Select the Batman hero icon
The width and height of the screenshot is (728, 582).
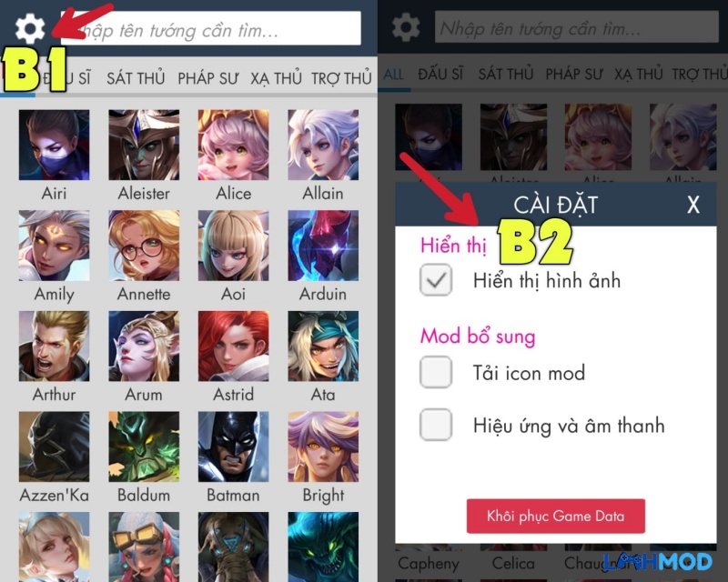(x=234, y=447)
